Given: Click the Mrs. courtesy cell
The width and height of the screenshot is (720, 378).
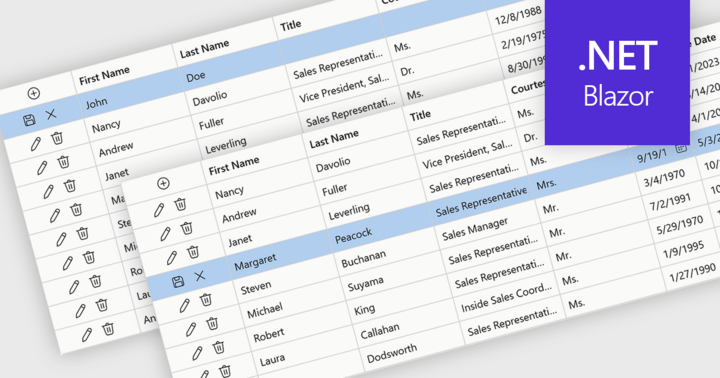Looking at the screenshot, I should pos(546,184).
